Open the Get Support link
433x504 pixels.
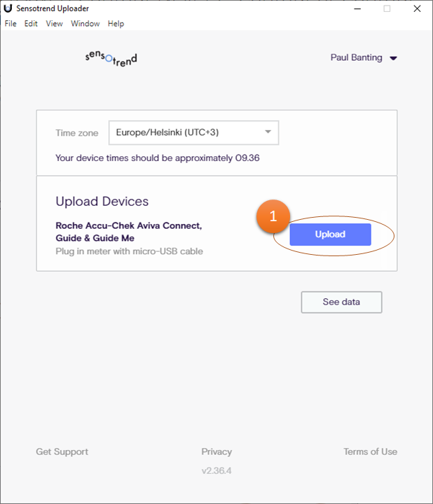tap(62, 451)
